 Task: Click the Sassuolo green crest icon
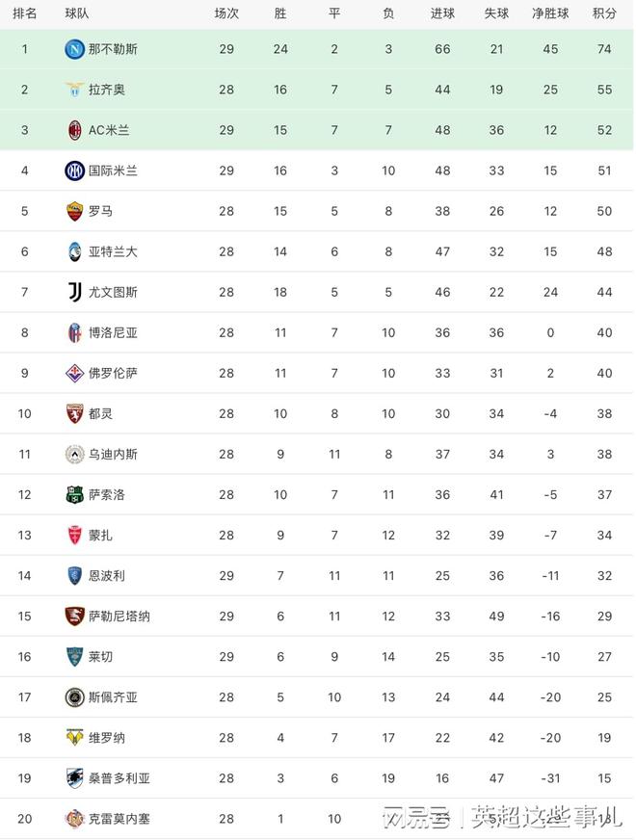click(74, 494)
